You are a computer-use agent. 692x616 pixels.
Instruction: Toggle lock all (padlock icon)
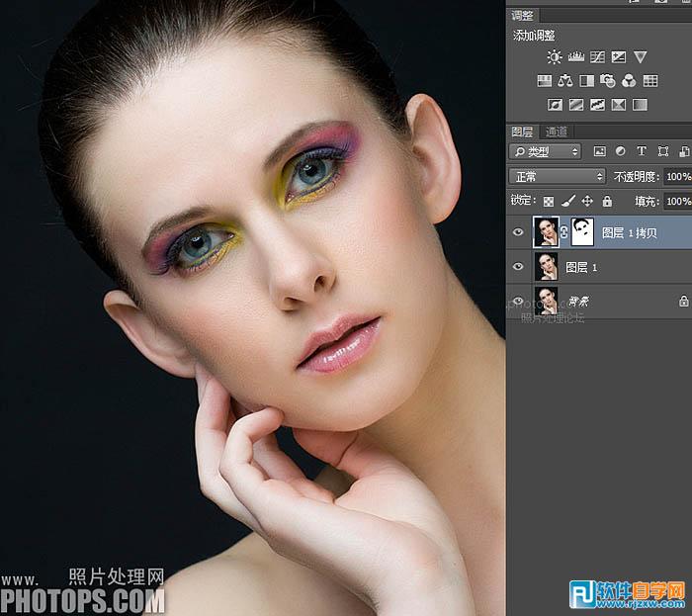607,202
